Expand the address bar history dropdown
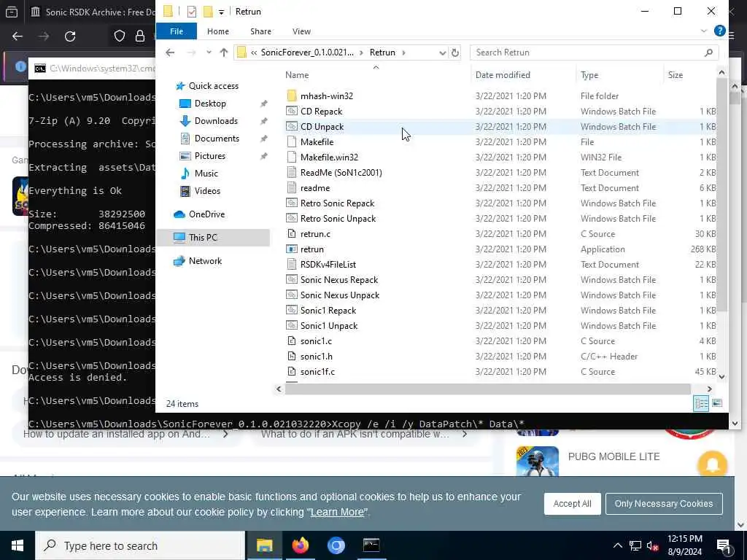Screen dimensions: 747x560 (x=442, y=52)
